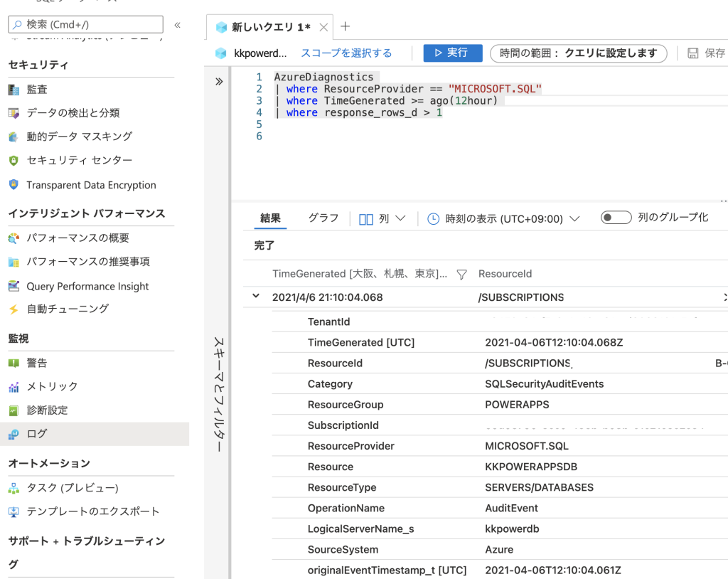Click パフォーマンスの推奨事項 icon
The image size is (728, 579).
tap(14, 262)
